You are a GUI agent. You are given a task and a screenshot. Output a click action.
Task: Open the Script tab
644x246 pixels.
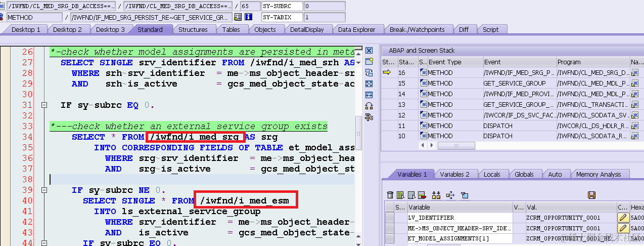click(490, 29)
